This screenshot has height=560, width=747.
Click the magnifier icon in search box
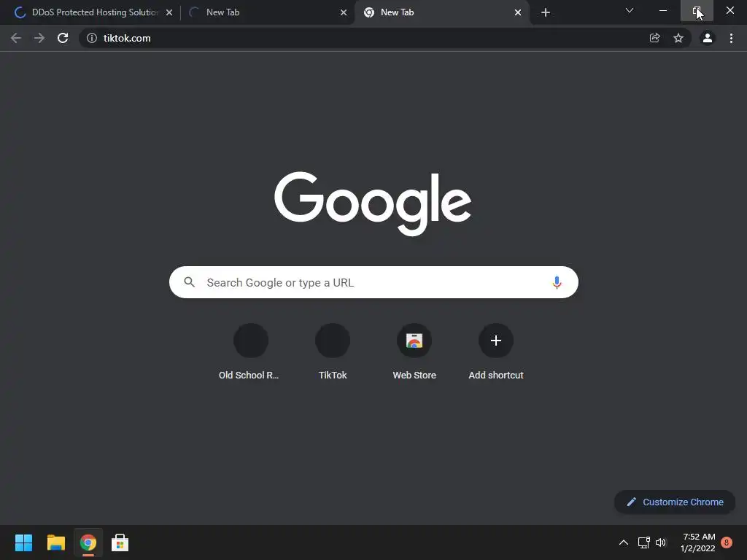[x=190, y=282]
